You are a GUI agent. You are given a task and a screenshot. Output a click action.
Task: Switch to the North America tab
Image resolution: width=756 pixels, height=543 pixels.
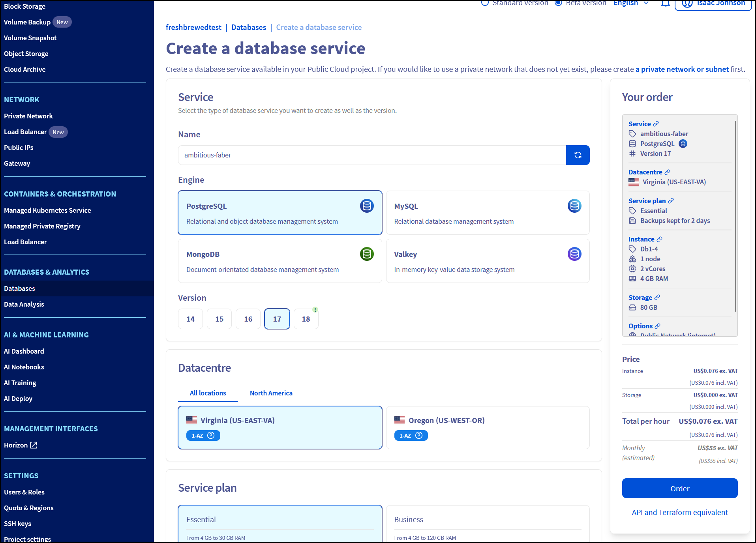point(271,393)
